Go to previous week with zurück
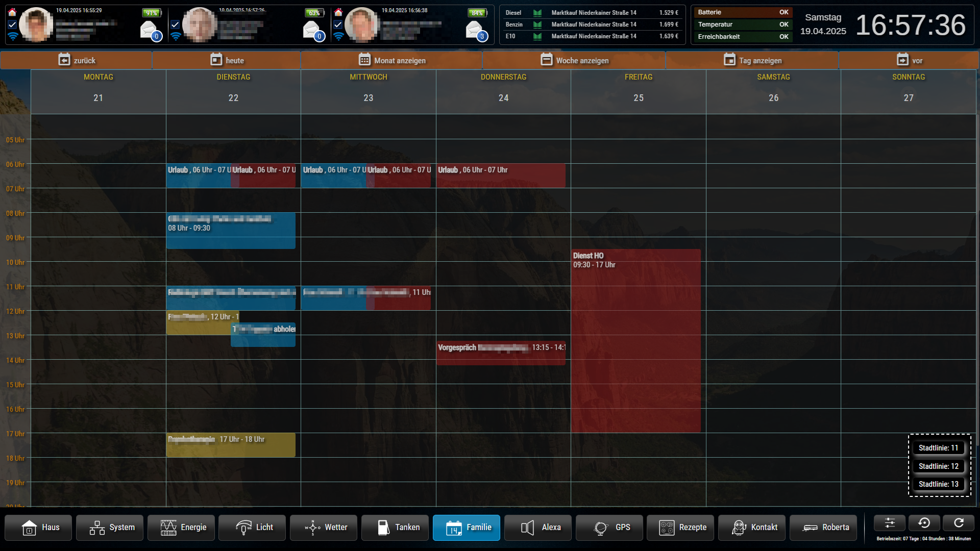The height and width of the screenshot is (551, 980). click(x=77, y=60)
